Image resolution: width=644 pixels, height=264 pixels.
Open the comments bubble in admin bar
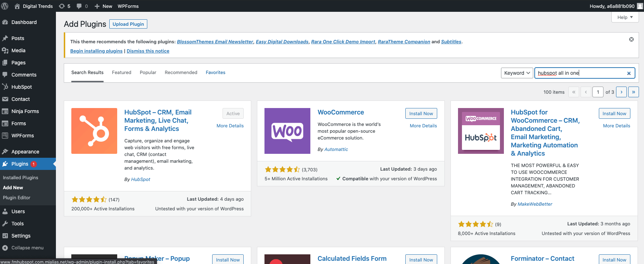[79, 6]
